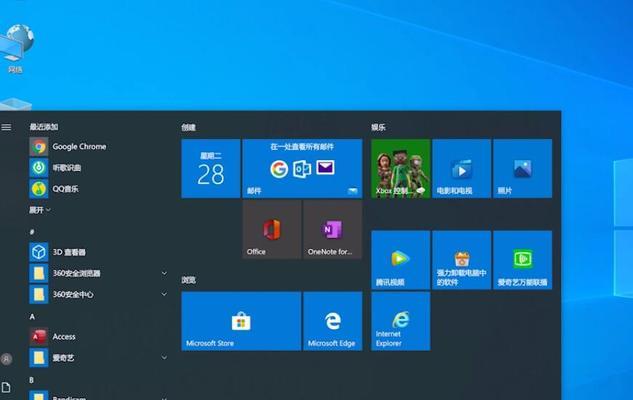Image resolution: width=633 pixels, height=400 pixels.
Task: Open the 邮件 mail tile
Action: [302, 169]
